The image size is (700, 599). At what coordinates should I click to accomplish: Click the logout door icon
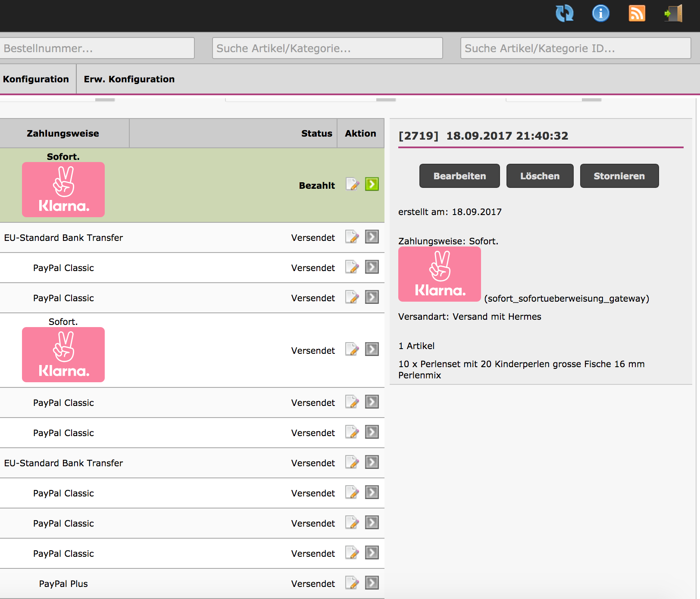(673, 13)
